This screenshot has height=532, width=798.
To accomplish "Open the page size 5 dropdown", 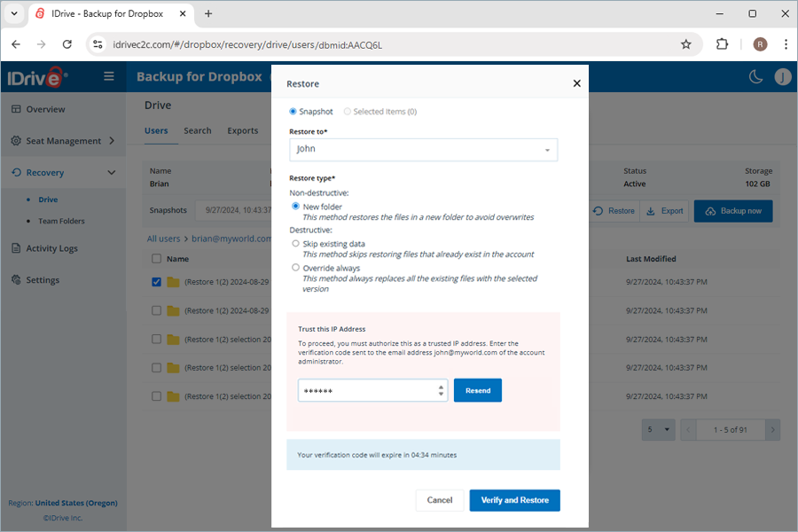I will pyautogui.click(x=658, y=429).
